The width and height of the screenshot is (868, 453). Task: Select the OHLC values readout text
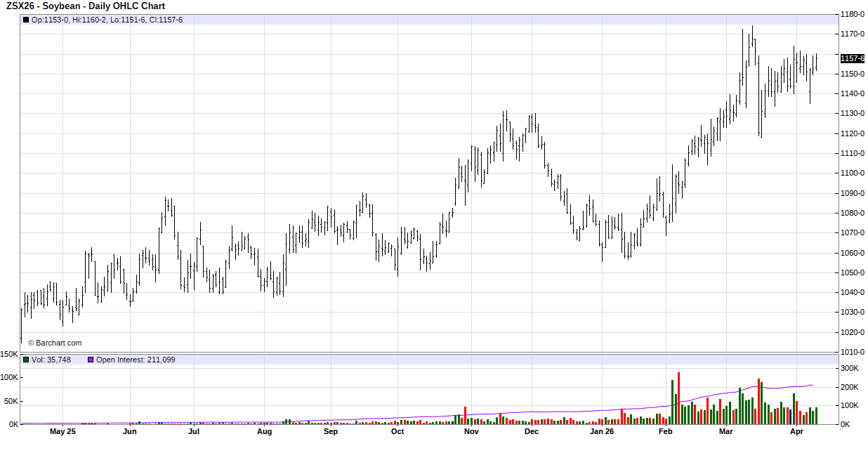(107, 20)
